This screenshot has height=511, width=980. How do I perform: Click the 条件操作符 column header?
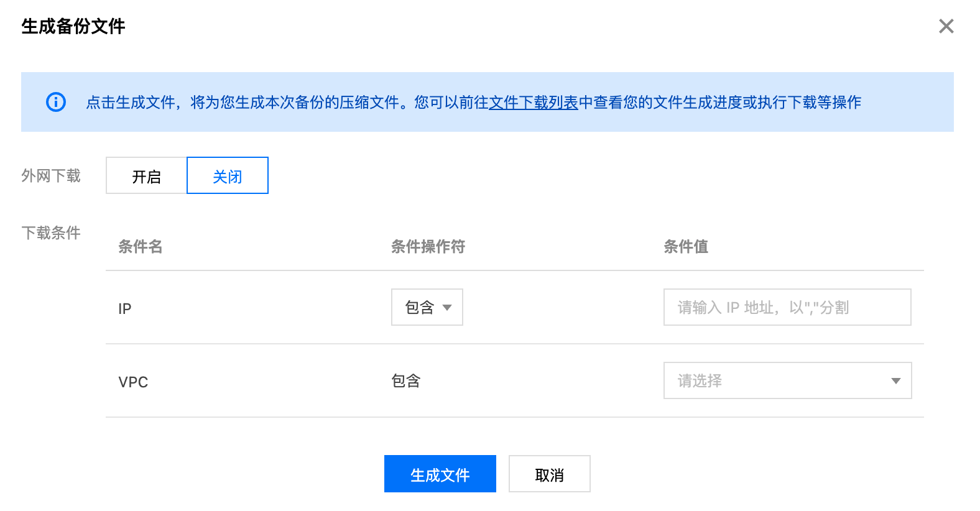tap(428, 247)
